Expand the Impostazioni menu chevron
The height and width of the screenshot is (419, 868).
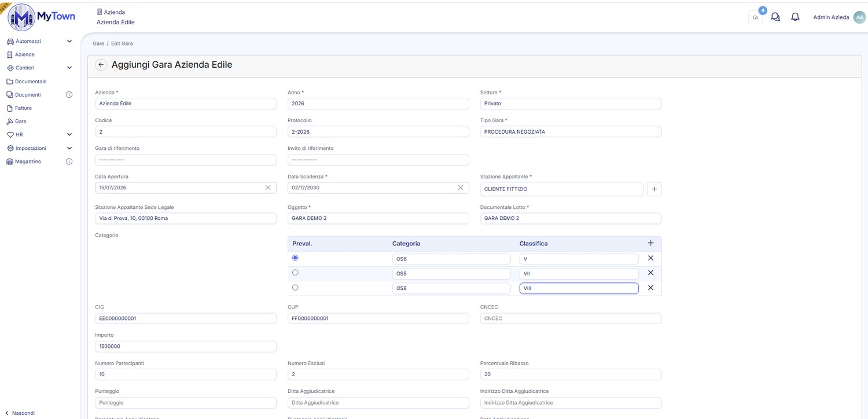pyautogui.click(x=69, y=148)
